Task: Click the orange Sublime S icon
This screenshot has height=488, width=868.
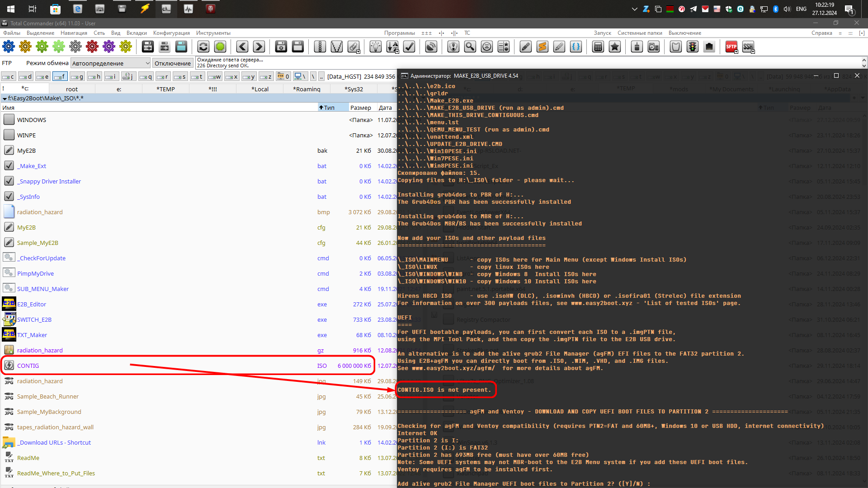Action: pos(542,47)
